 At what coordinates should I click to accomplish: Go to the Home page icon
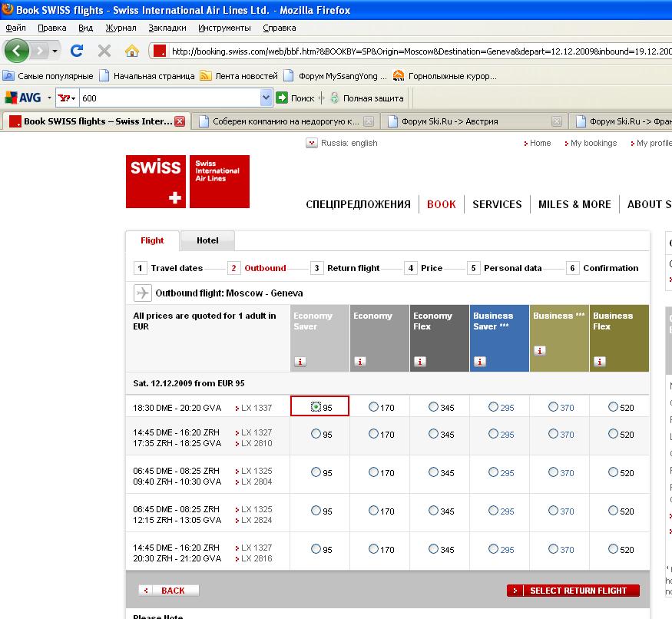(132, 51)
